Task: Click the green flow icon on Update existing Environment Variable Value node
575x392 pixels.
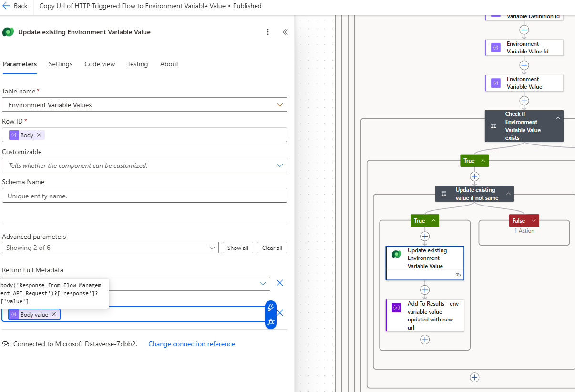Action: [x=396, y=254]
